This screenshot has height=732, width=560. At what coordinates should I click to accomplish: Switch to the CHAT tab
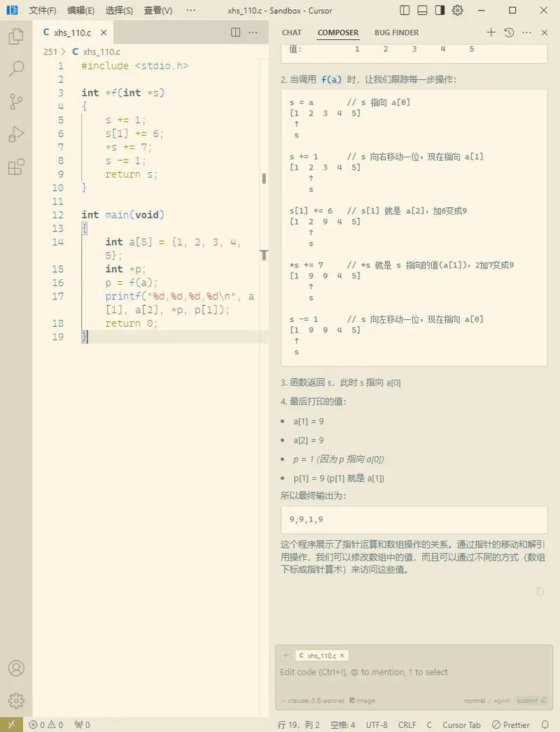point(291,33)
